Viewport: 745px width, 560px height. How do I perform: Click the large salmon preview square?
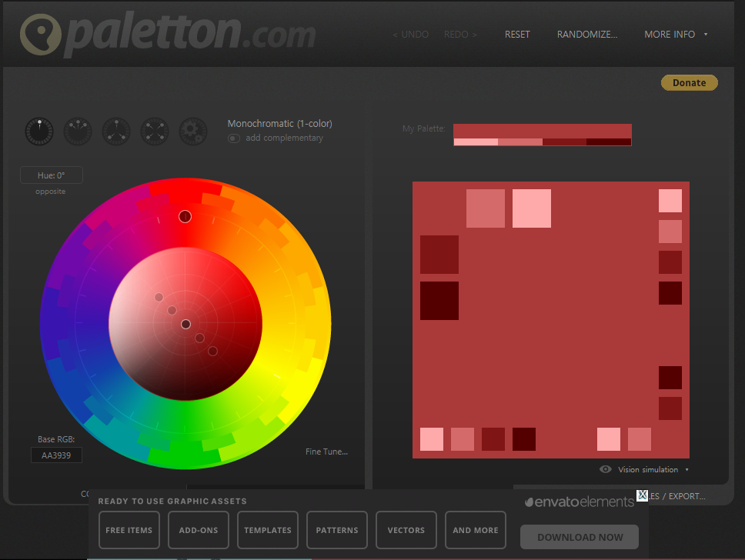tap(486, 208)
